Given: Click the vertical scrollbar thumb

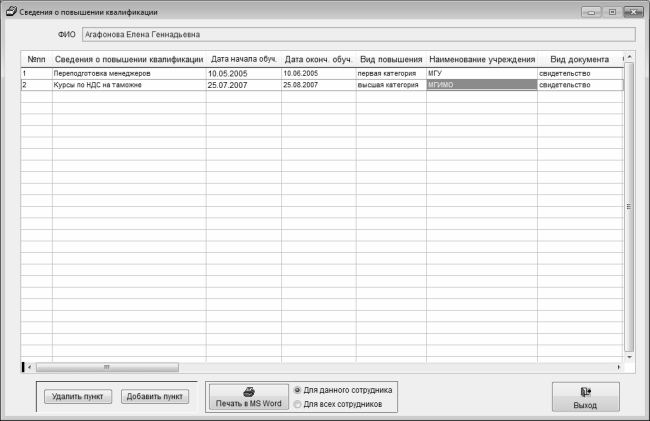Looking at the screenshot, I should pos(629,206).
